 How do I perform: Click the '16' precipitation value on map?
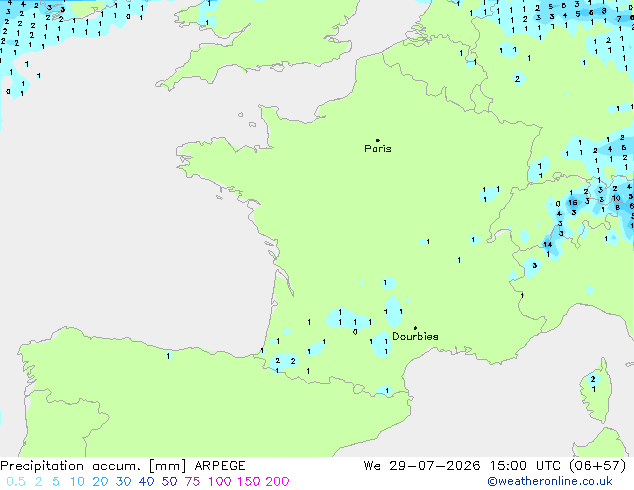[573, 203]
